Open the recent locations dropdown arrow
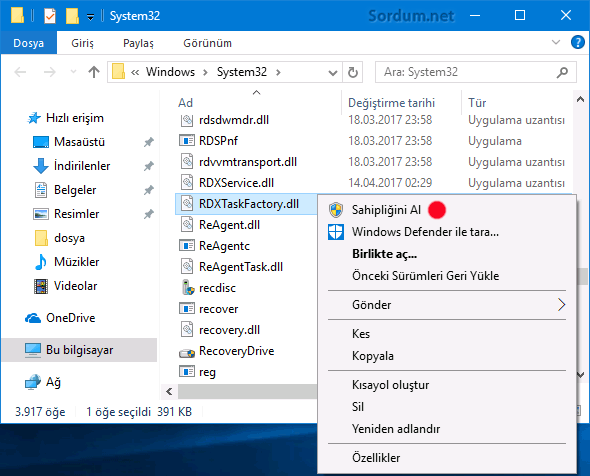 click(x=73, y=72)
